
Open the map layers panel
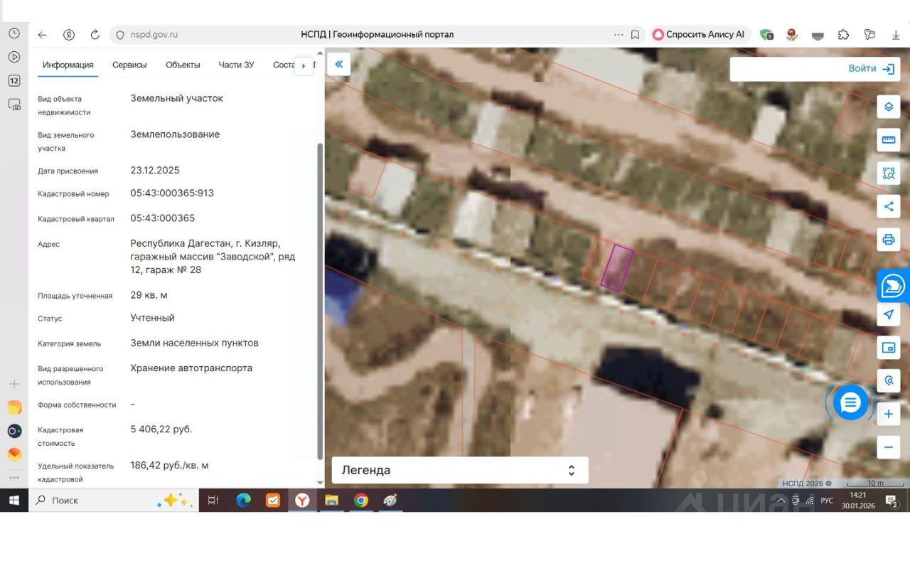888,107
